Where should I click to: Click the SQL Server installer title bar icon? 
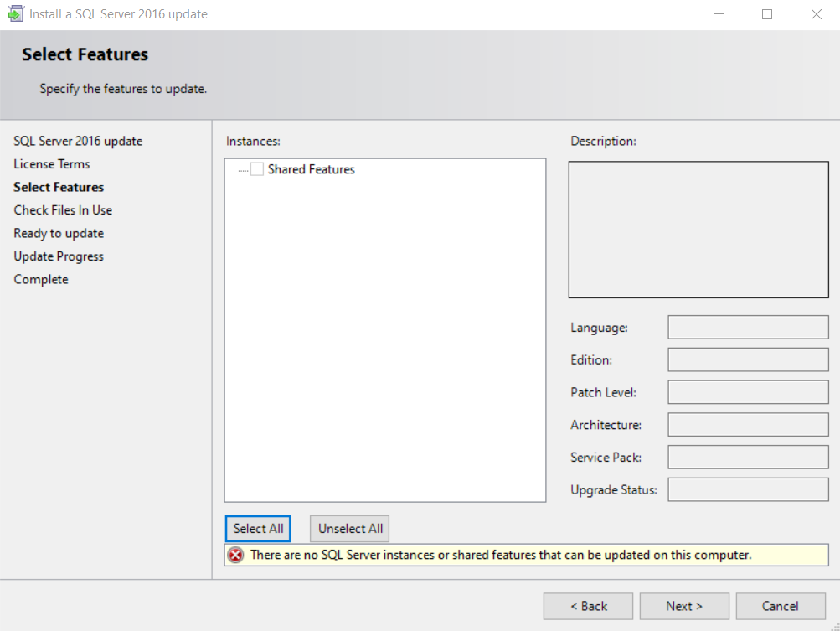(x=16, y=14)
